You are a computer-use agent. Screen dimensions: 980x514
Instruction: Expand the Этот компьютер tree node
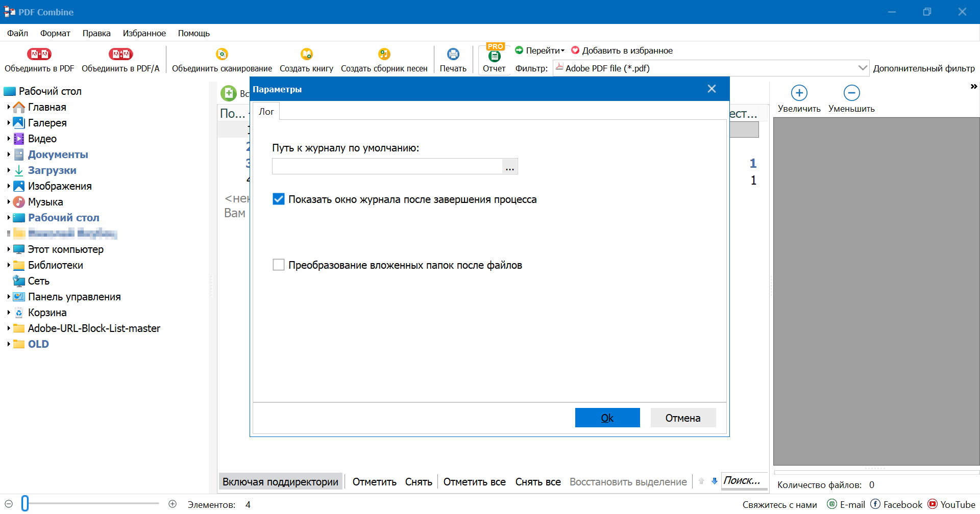[9, 249]
